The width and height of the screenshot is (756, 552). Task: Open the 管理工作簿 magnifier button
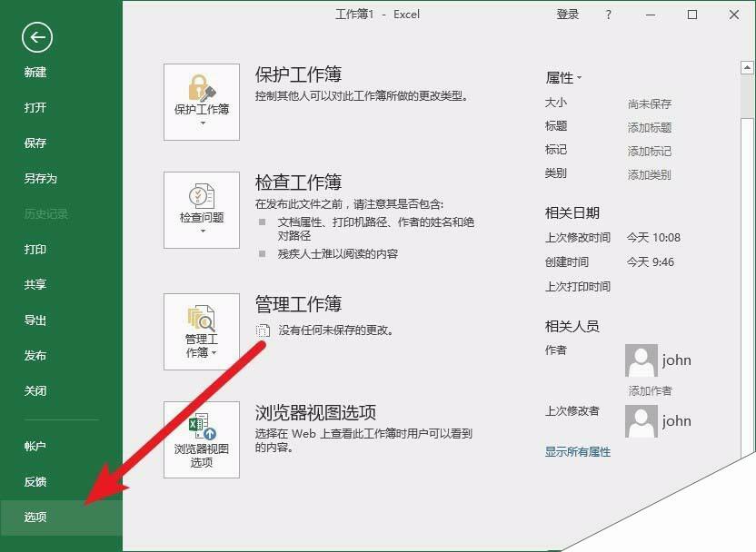coord(202,332)
